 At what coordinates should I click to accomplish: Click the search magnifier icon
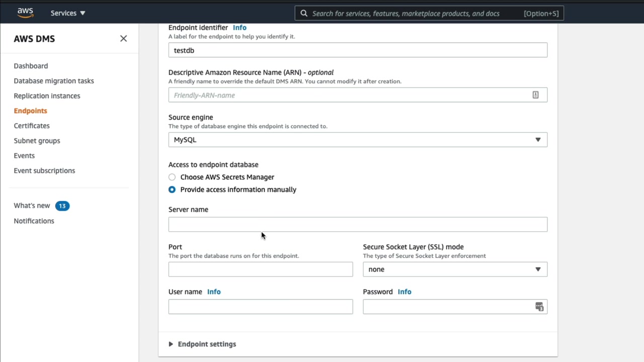[x=304, y=14]
